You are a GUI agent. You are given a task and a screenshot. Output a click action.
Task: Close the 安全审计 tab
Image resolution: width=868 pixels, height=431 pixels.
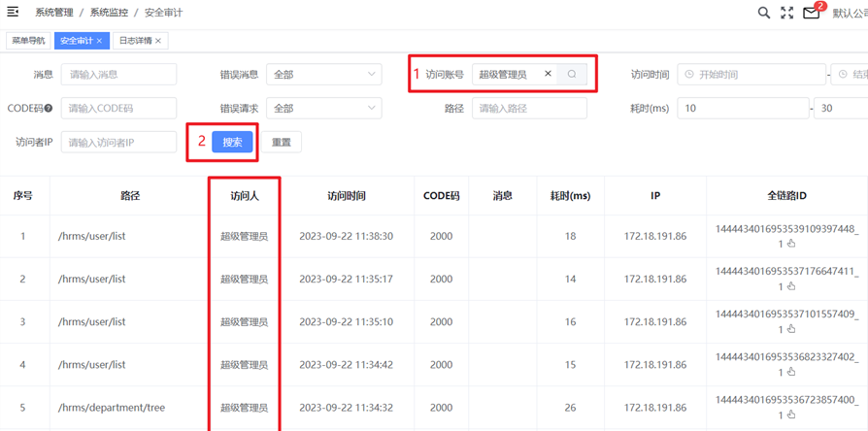(x=99, y=41)
